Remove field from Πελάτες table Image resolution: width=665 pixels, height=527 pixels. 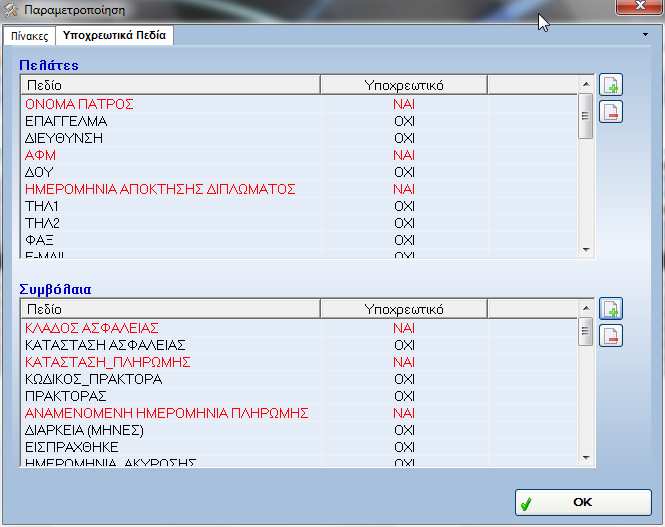point(611,112)
